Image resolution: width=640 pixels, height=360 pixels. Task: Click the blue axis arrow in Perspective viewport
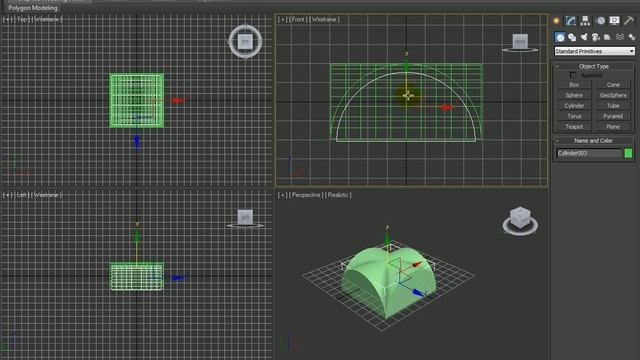418,292
